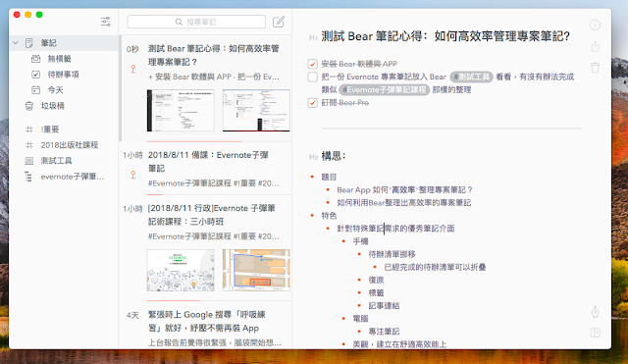Click the 特色 bullet item
Image resolution: width=628 pixels, height=364 pixels.
point(329,216)
